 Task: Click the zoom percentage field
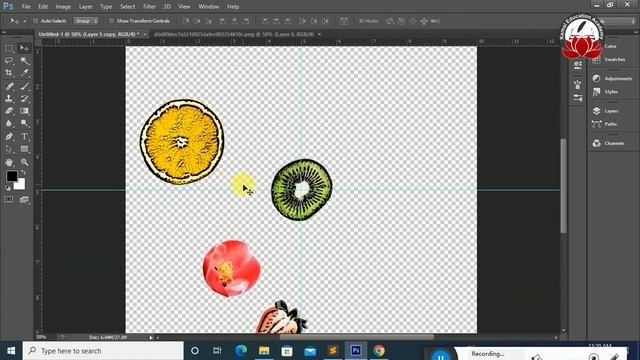click(x=42, y=338)
